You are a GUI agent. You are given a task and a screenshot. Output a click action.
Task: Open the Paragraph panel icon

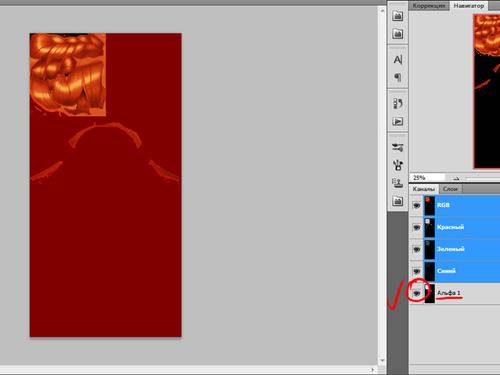[x=398, y=78]
